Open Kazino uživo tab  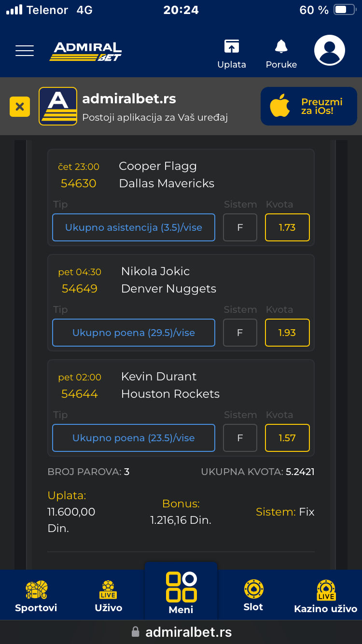pyautogui.click(x=326, y=597)
